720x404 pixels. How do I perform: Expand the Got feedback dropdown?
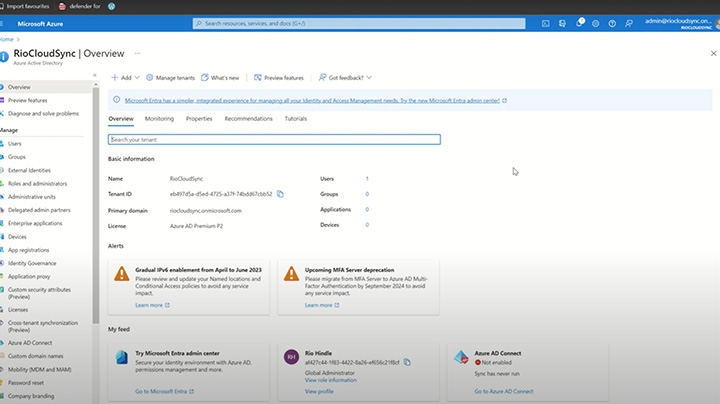point(345,77)
